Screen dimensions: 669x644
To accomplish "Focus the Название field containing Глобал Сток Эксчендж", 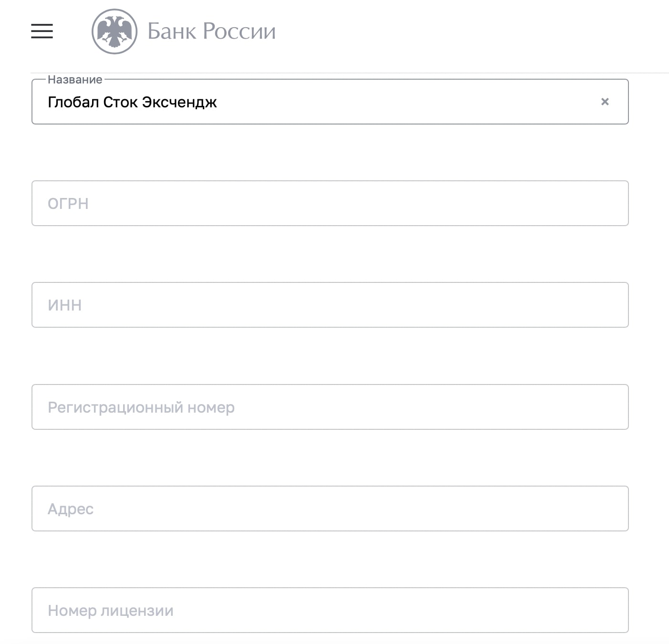I will point(330,102).
